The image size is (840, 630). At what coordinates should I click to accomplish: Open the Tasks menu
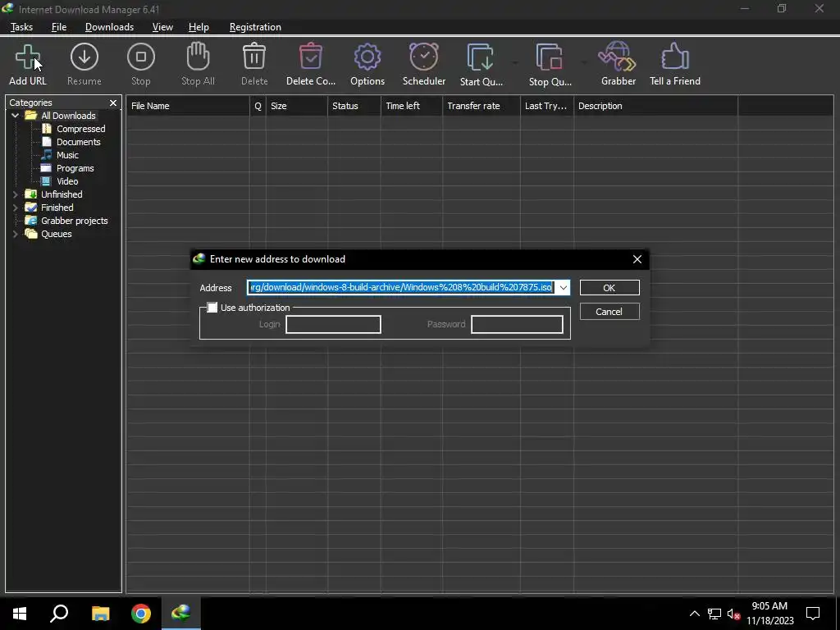(21, 27)
